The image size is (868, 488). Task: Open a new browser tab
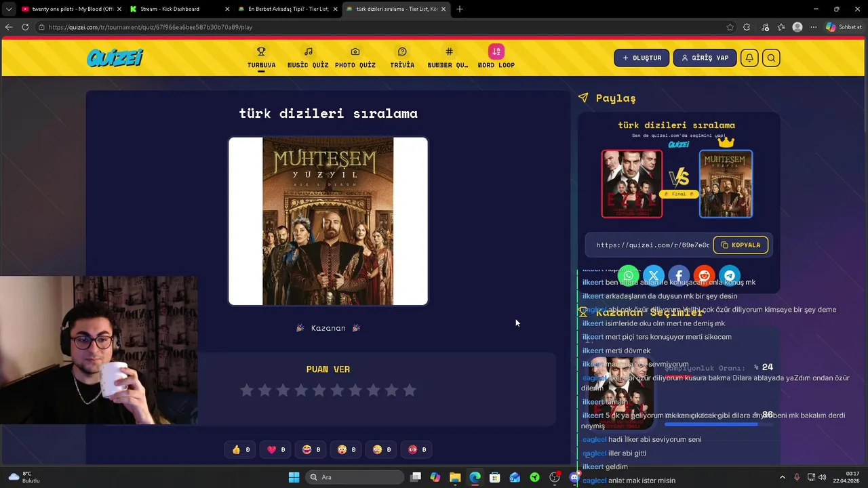(460, 9)
